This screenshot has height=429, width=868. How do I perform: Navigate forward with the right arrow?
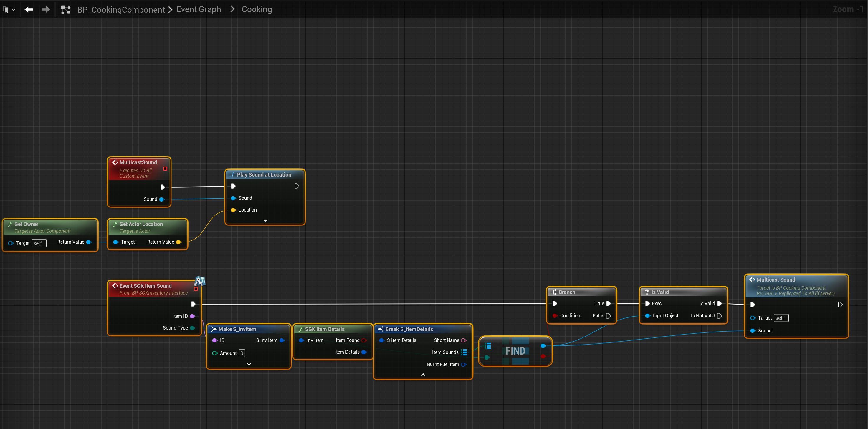tap(45, 9)
